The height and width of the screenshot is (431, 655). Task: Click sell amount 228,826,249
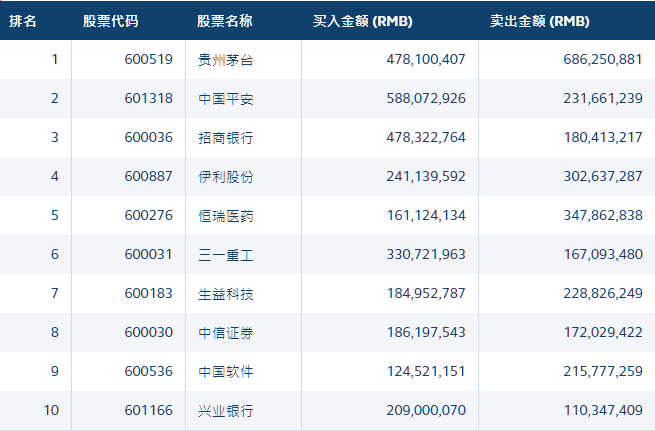[x=603, y=293]
